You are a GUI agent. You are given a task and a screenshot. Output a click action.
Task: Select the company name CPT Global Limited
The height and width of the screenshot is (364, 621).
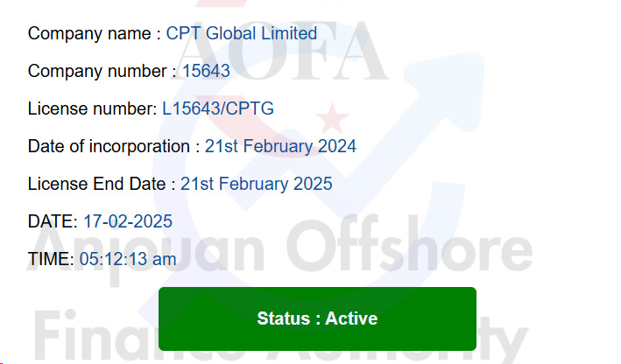pyautogui.click(x=242, y=33)
